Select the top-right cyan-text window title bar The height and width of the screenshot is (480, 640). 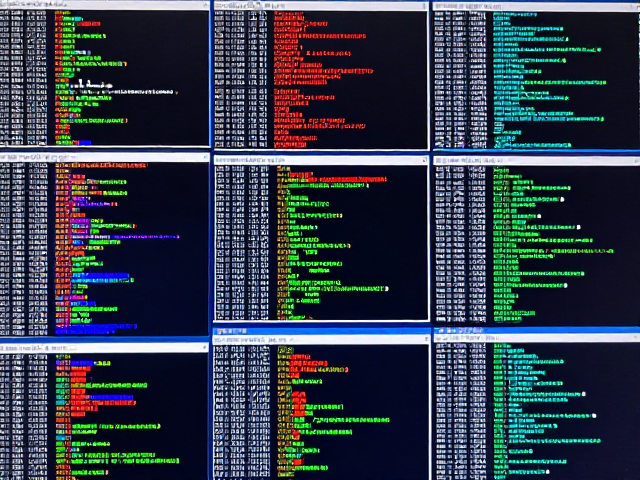tap(536, 7)
